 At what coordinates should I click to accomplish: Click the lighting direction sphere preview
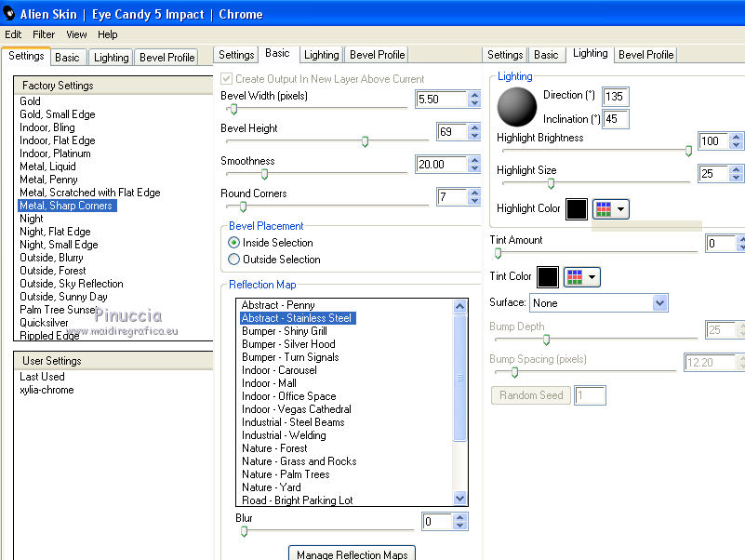click(517, 106)
